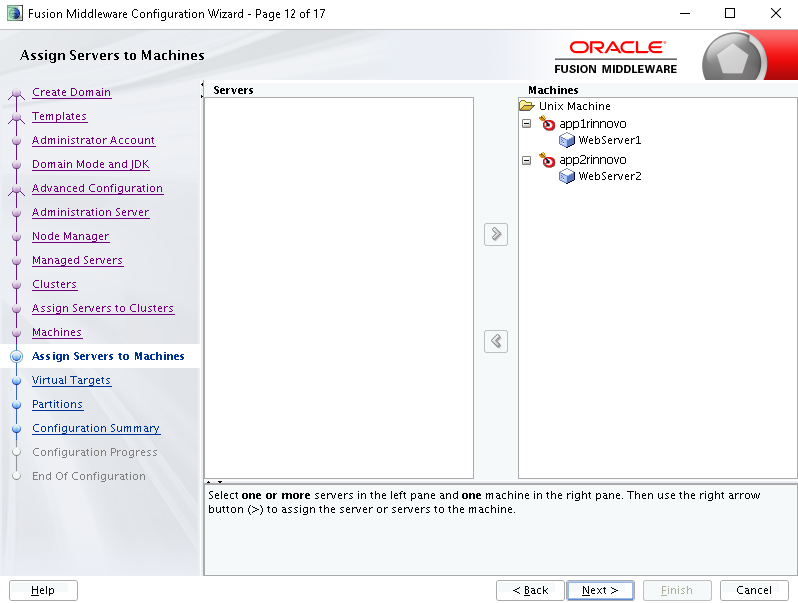Collapse the app2rinnovo machine node
Viewport: 798px width, 603px height.
[x=527, y=160]
